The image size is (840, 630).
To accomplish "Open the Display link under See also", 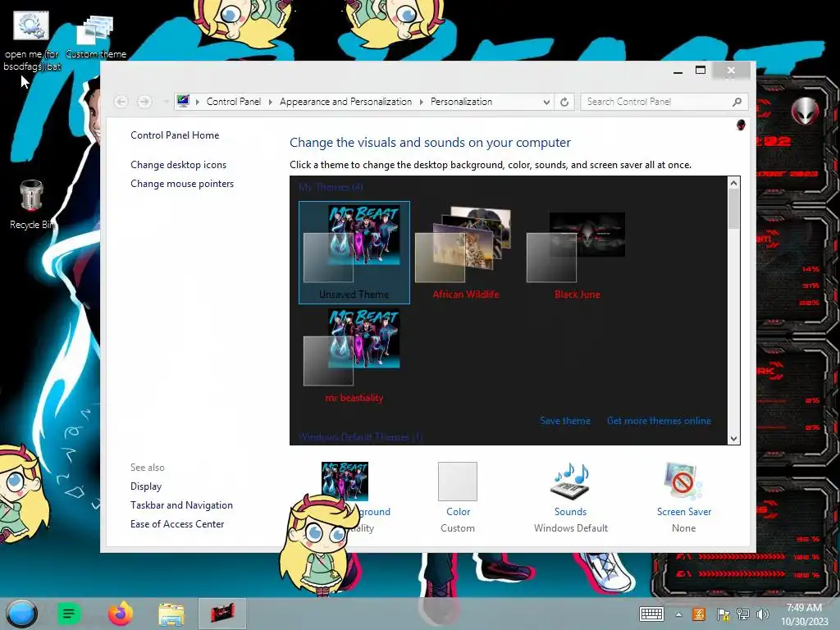I will tap(146, 486).
